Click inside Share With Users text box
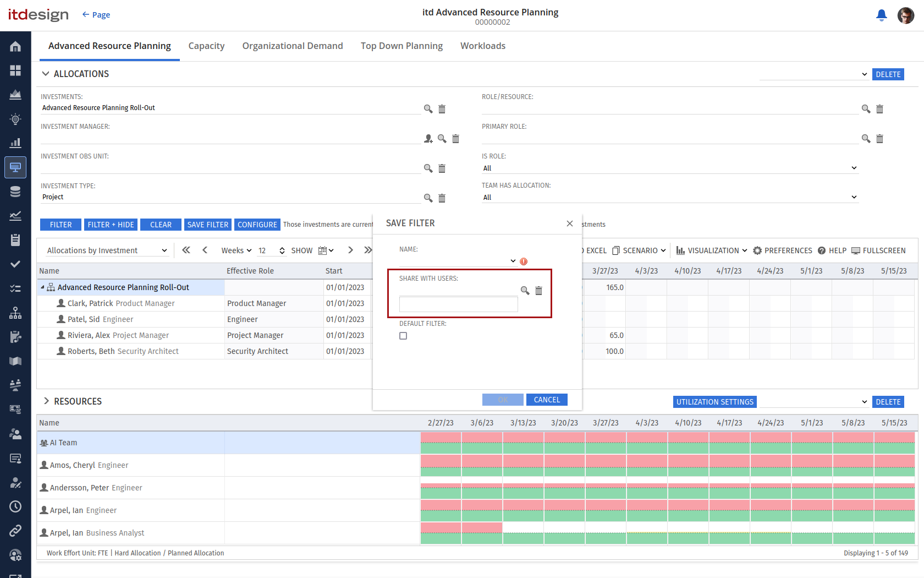Viewport: 924px width, 578px height. [459, 304]
